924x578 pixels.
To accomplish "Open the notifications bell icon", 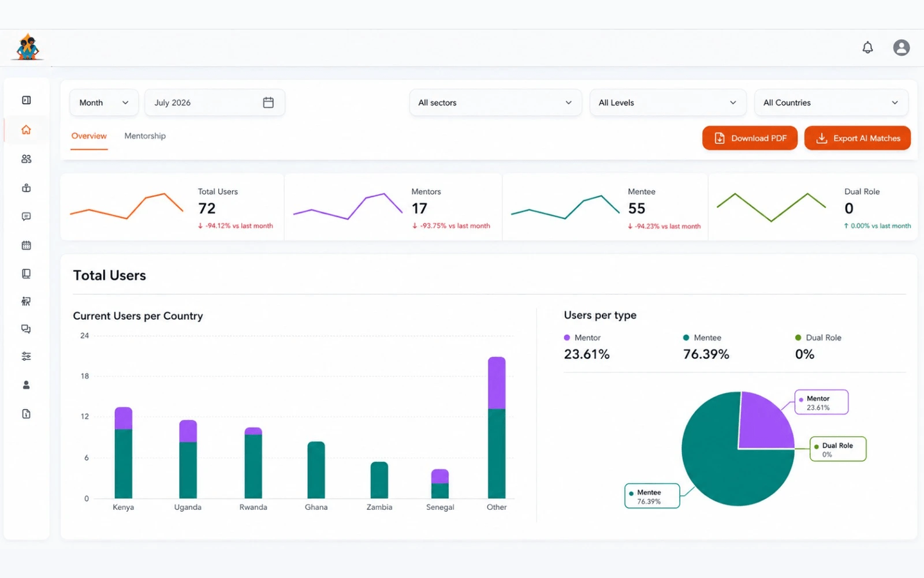I will point(868,48).
